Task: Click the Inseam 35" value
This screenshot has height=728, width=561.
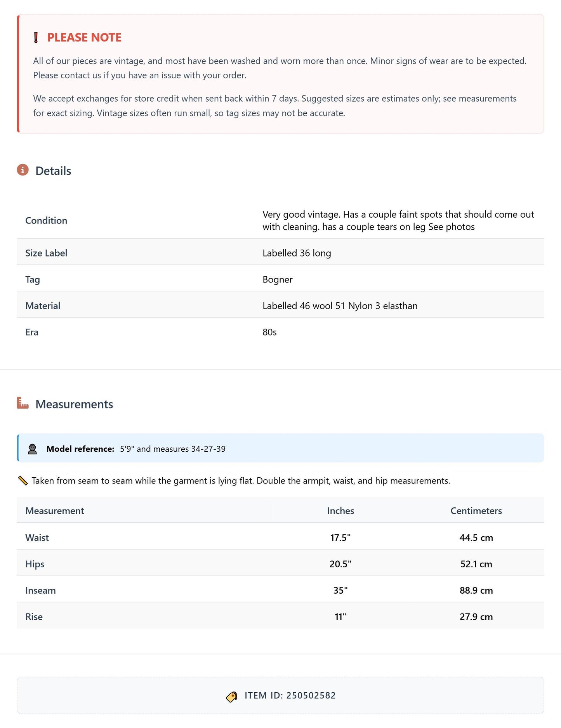Action: pos(340,590)
